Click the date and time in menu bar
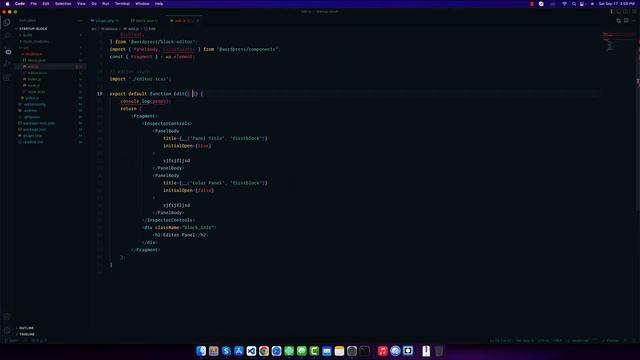640x360 pixels. coord(616,4)
